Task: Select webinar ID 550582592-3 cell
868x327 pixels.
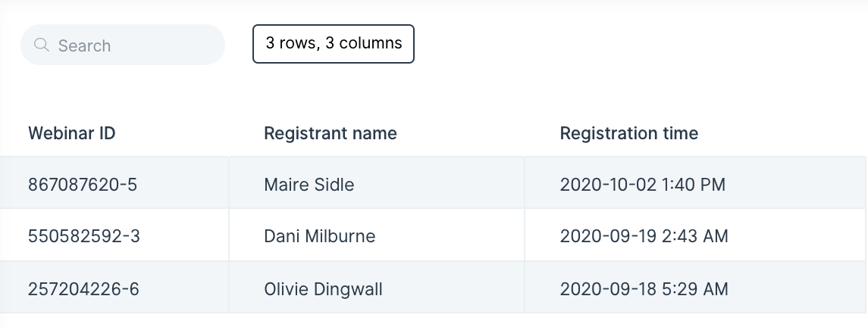Action: pos(114,235)
